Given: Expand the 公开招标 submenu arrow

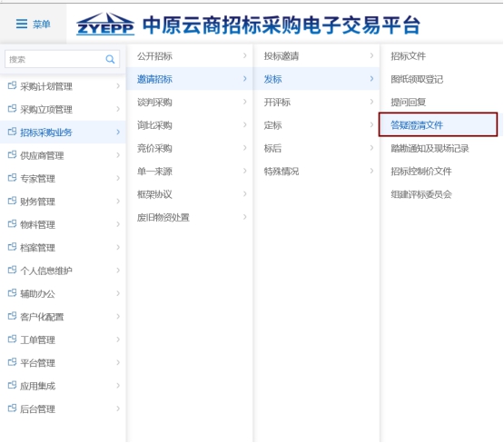Looking at the screenshot, I should [245, 55].
